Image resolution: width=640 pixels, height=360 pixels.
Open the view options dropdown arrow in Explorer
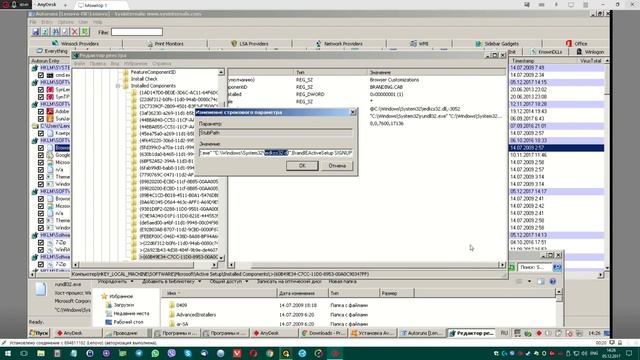[x=529, y=282]
